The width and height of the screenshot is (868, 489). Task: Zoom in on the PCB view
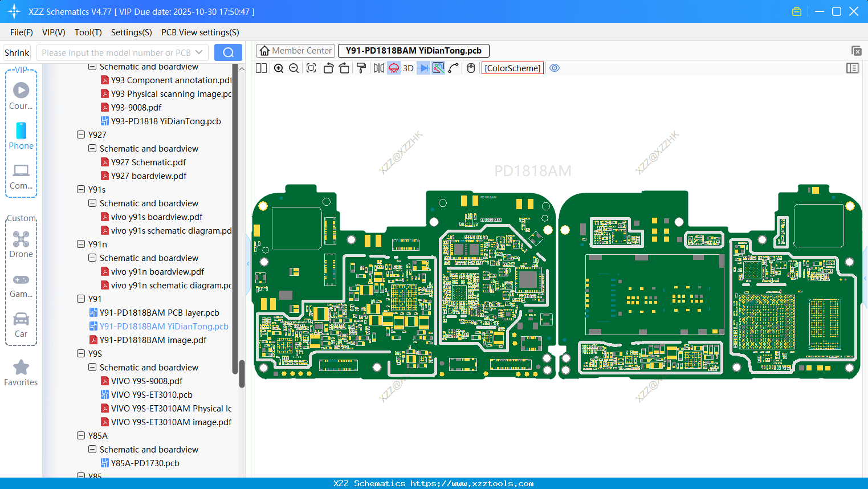279,68
